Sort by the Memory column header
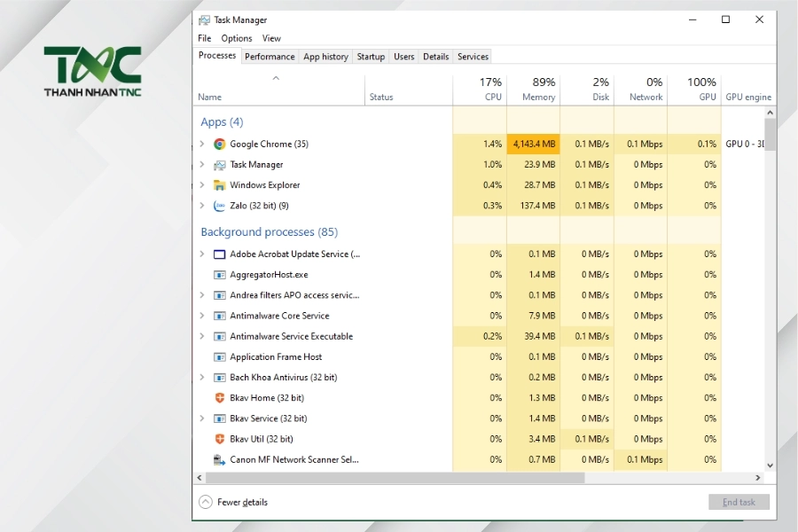The image size is (798, 532). [x=534, y=90]
